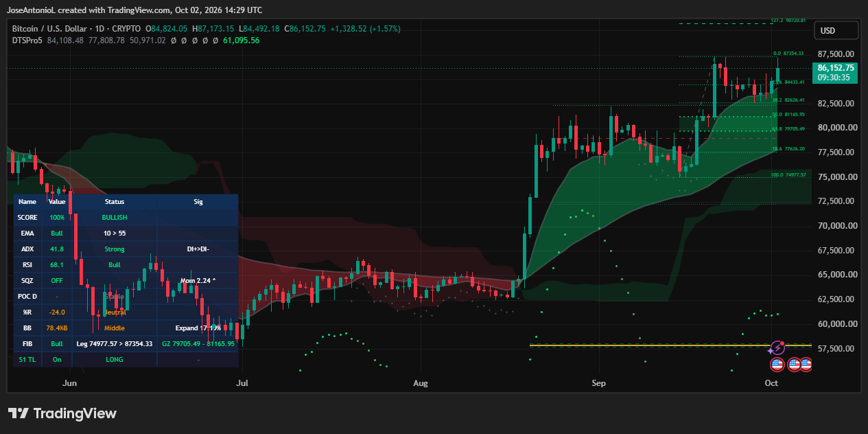Click the JoseAntonioL author name
Screen dimensions: 868x434
(32, 10)
